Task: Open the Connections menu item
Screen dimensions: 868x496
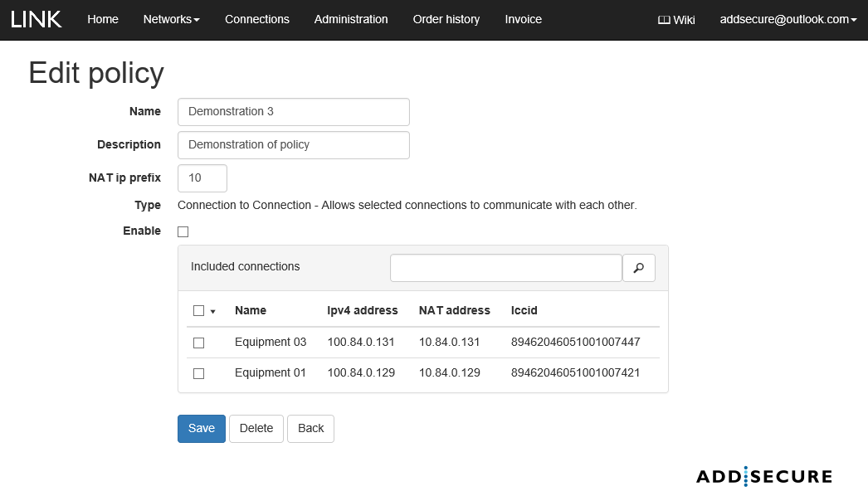Action: tap(256, 19)
